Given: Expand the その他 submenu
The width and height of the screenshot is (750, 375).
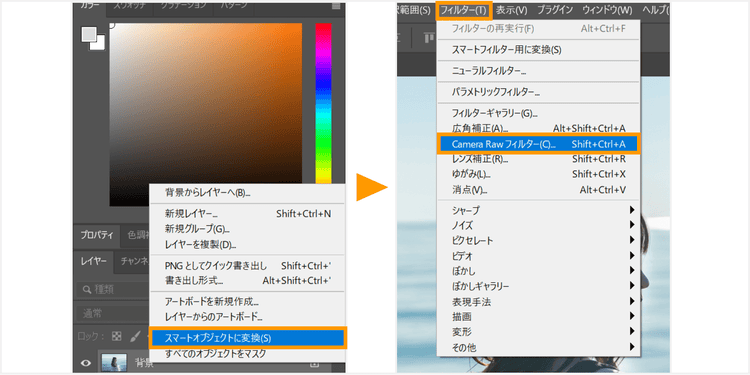Looking at the screenshot, I should (x=538, y=347).
